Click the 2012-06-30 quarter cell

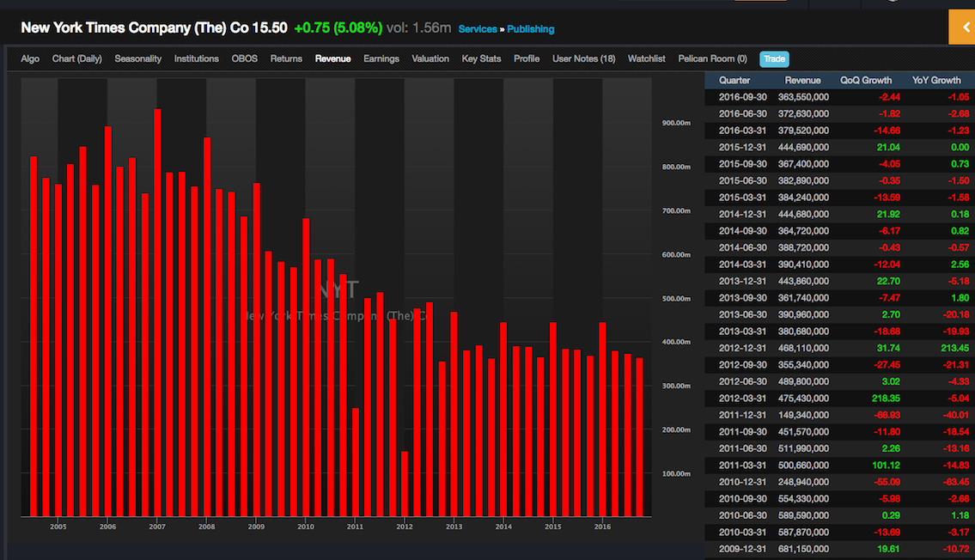[742, 382]
